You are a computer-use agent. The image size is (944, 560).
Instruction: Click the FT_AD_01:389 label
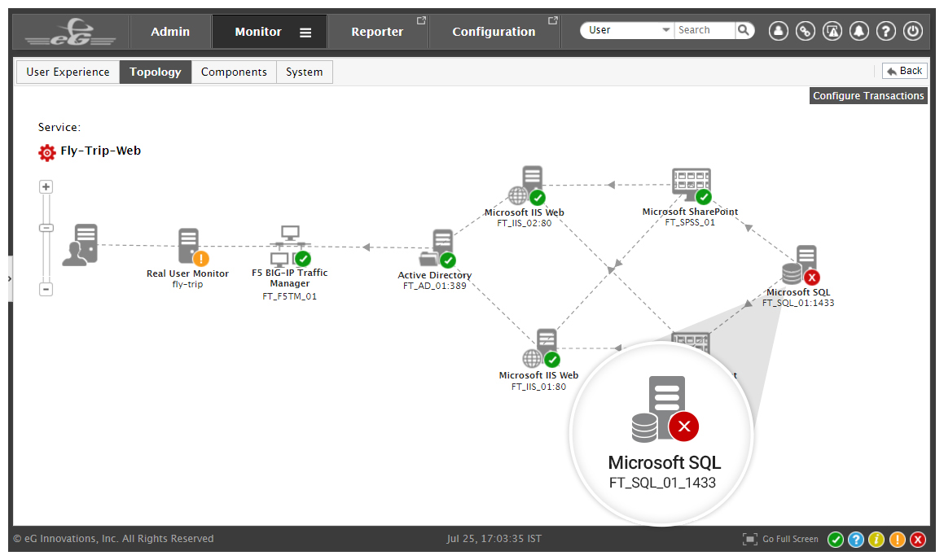pos(435,287)
